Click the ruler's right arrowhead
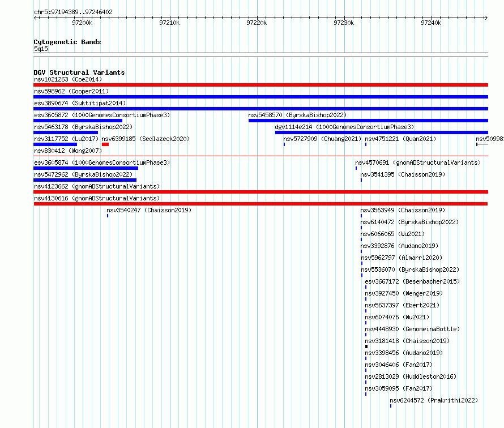Screen dimensions: 504x428 tap(486, 18)
